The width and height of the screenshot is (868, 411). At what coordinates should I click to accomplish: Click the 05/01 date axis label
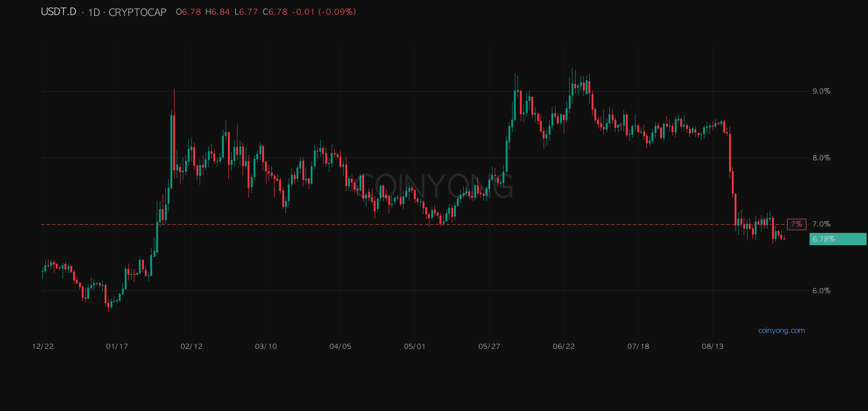pos(415,347)
